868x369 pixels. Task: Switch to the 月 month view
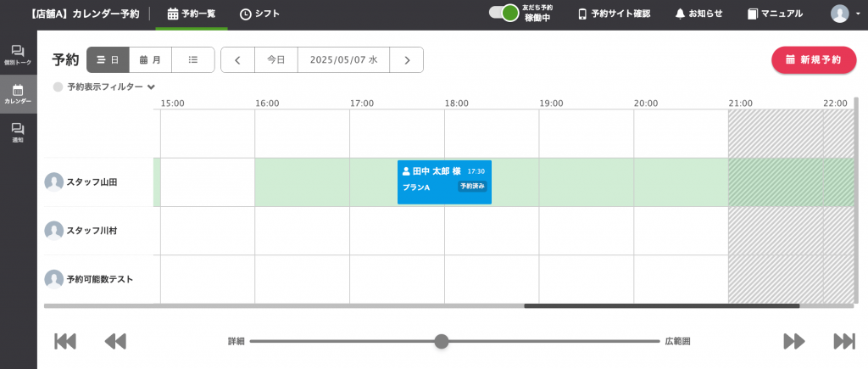150,60
